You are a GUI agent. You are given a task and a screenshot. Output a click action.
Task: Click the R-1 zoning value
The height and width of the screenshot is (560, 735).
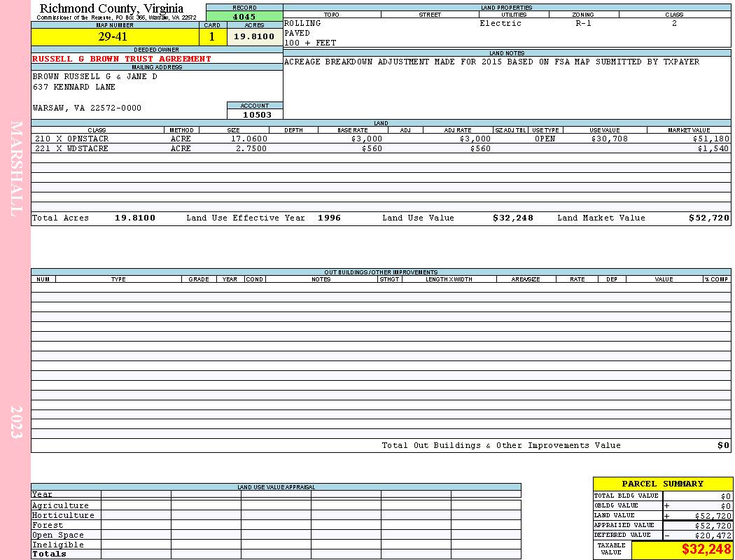click(583, 23)
